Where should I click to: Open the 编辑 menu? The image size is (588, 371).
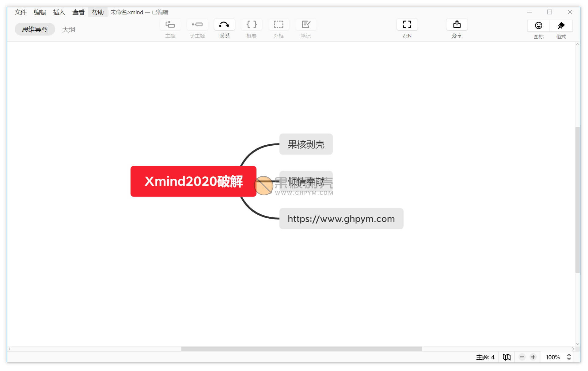(x=40, y=12)
